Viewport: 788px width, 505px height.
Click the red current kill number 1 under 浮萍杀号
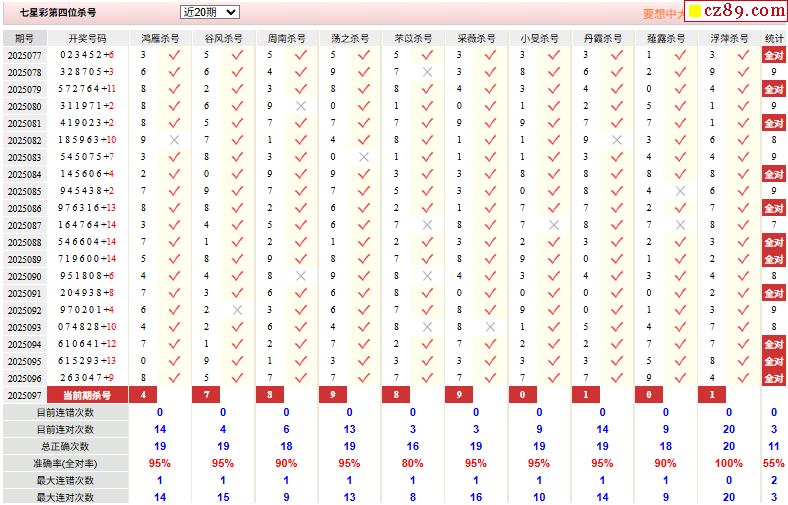pyautogui.click(x=712, y=395)
